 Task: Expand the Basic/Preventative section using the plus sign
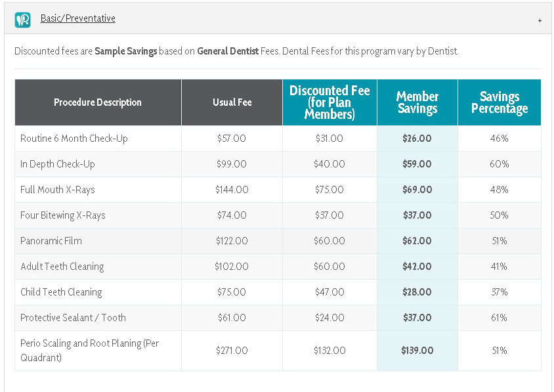click(x=540, y=20)
